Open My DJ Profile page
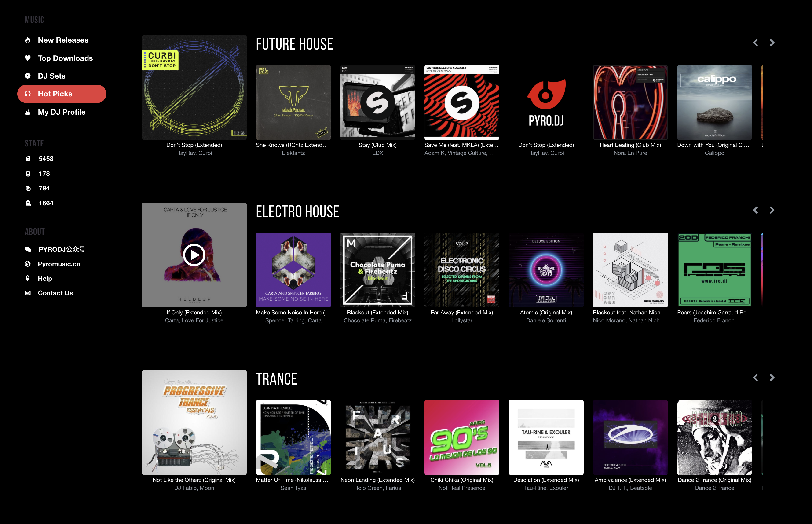812x524 pixels. coord(62,112)
